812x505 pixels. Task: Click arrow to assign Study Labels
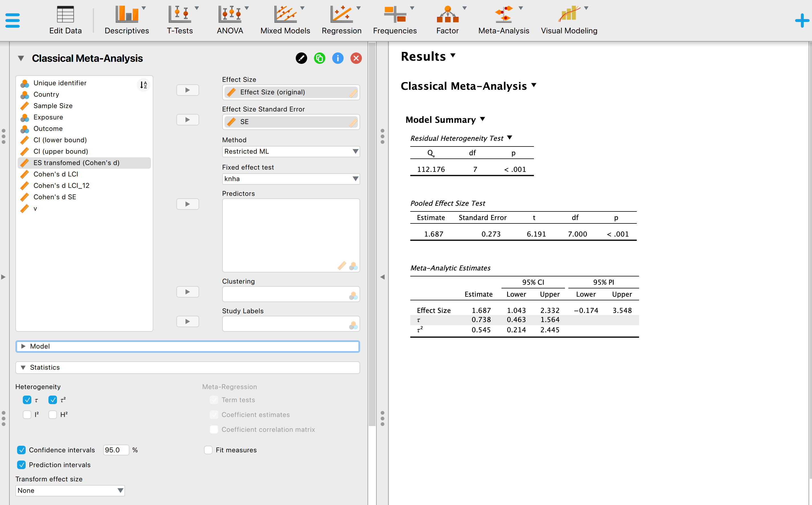click(188, 322)
